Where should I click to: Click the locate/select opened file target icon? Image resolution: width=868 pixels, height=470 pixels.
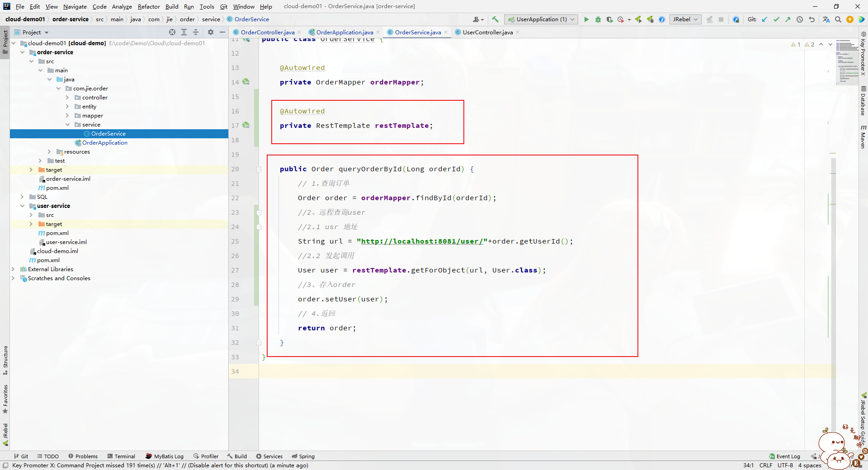pos(172,32)
